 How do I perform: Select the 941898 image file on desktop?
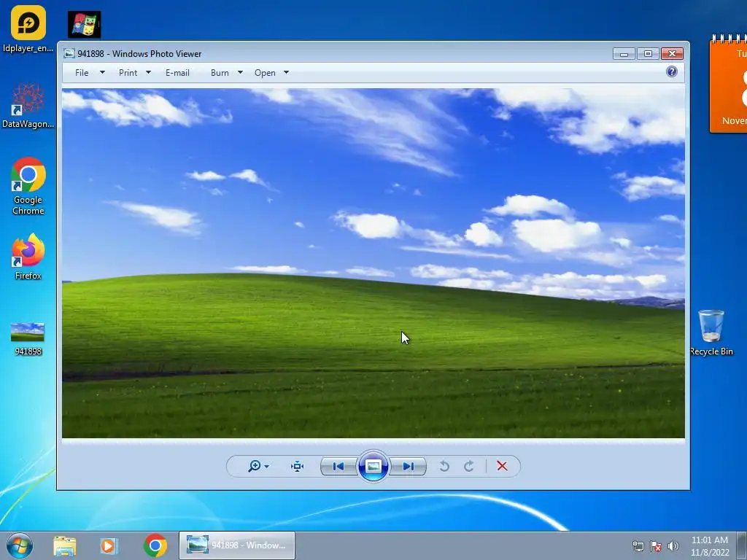coord(28,338)
